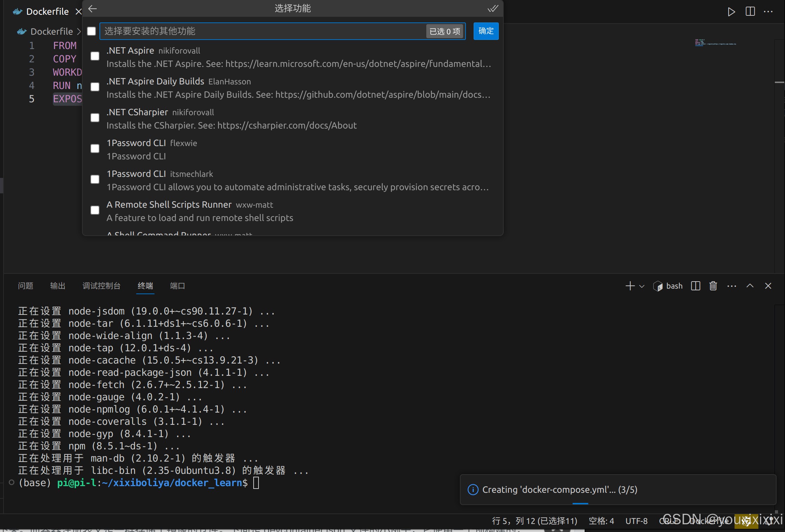Split the editor with the split icon

pyautogui.click(x=750, y=12)
